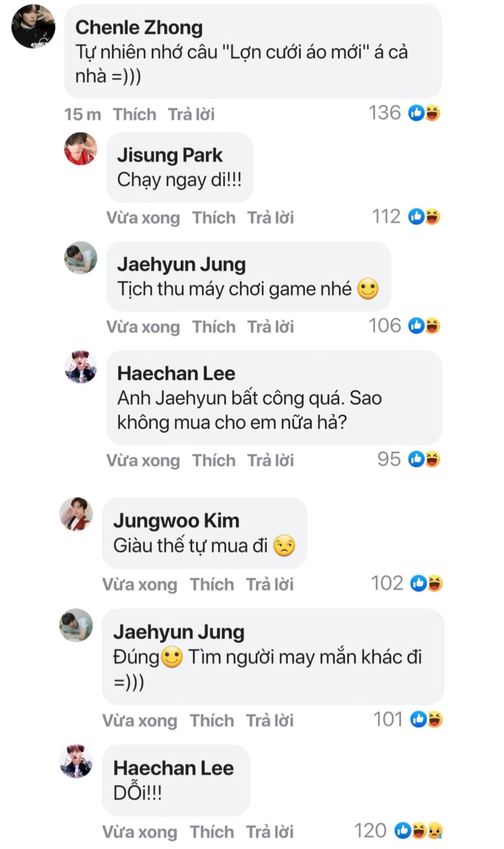The height and width of the screenshot is (849, 504).
Task: Open Jungwoo Kim's profile avatar
Action: point(76,513)
